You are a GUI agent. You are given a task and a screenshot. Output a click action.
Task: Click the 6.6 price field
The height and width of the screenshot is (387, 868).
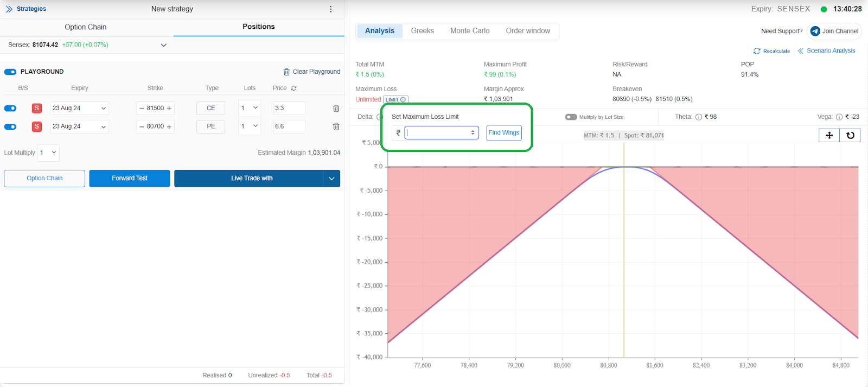point(289,126)
